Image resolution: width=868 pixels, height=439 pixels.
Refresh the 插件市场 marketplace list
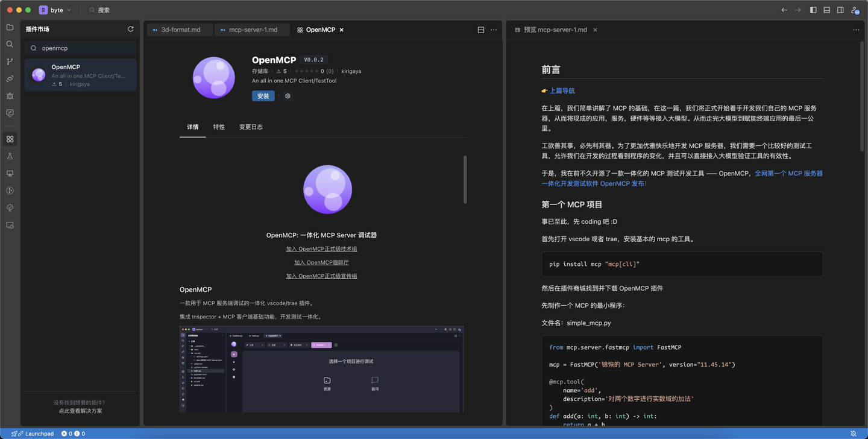click(x=130, y=28)
